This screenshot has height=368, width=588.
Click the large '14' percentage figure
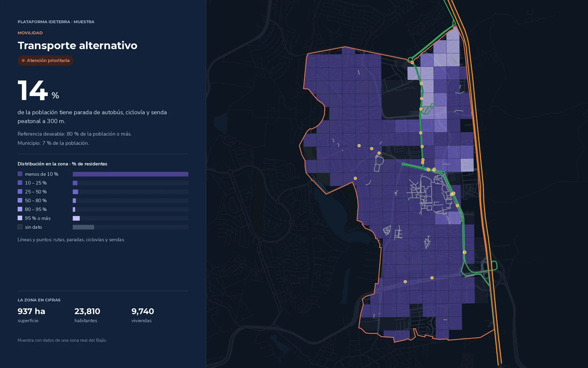tap(33, 91)
